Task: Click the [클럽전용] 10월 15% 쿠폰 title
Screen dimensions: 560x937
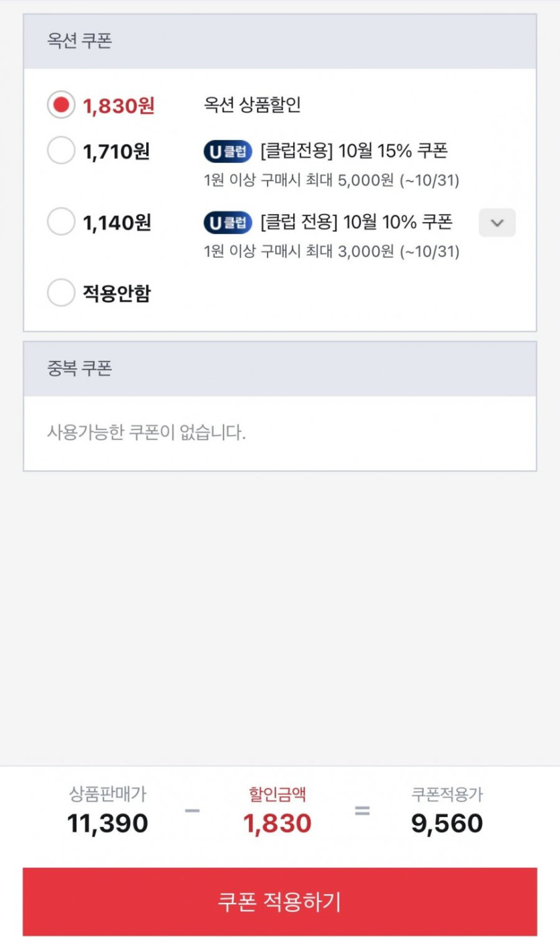Action: pos(353,151)
